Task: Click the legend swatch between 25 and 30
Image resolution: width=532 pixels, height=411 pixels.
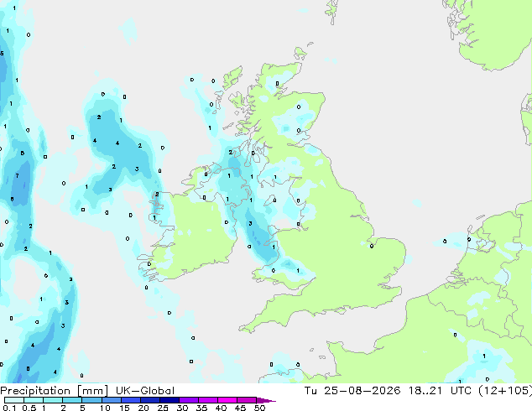Action: tap(169, 400)
